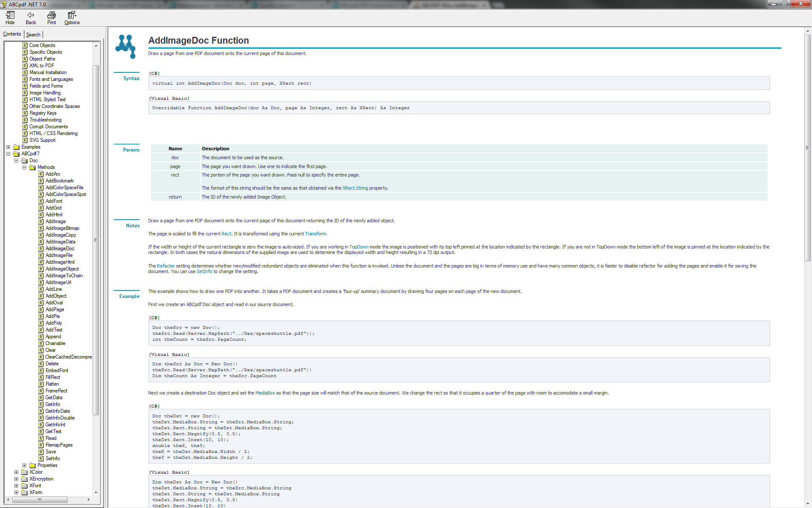Screen dimensions: 812x508
Task: Select AddImageFile in the tree
Action: [x=59, y=255]
